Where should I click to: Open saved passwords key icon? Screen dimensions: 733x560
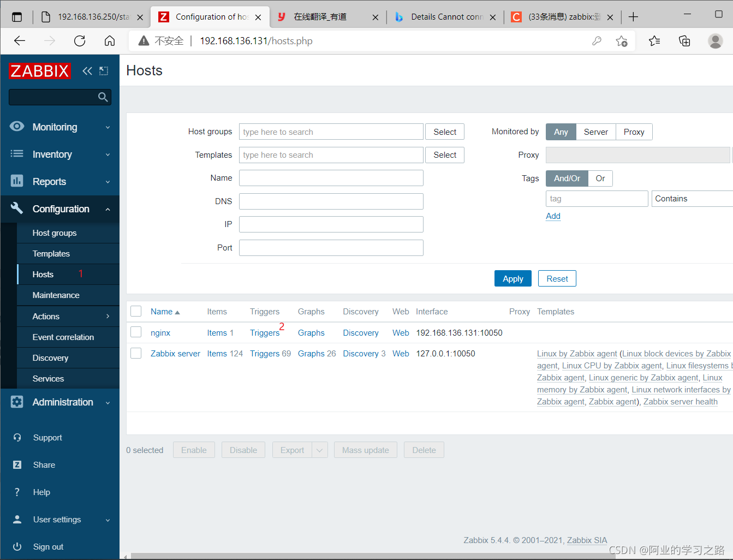597,41
